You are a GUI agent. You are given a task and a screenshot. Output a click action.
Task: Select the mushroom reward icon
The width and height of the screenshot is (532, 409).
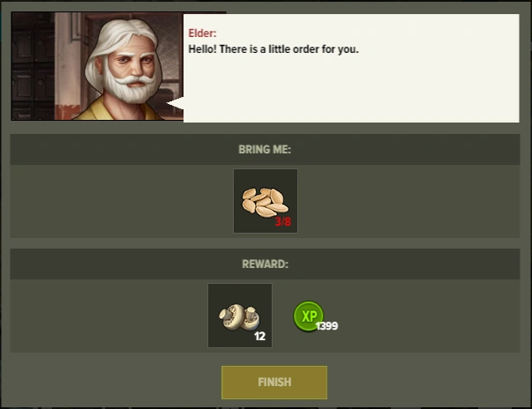pos(240,316)
